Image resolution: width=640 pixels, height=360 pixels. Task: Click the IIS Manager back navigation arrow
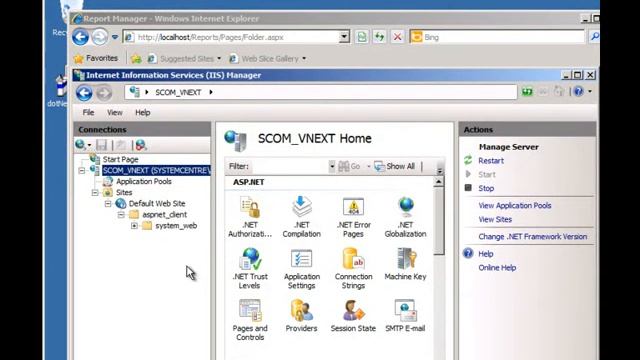pyautogui.click(x=84, y=93)
